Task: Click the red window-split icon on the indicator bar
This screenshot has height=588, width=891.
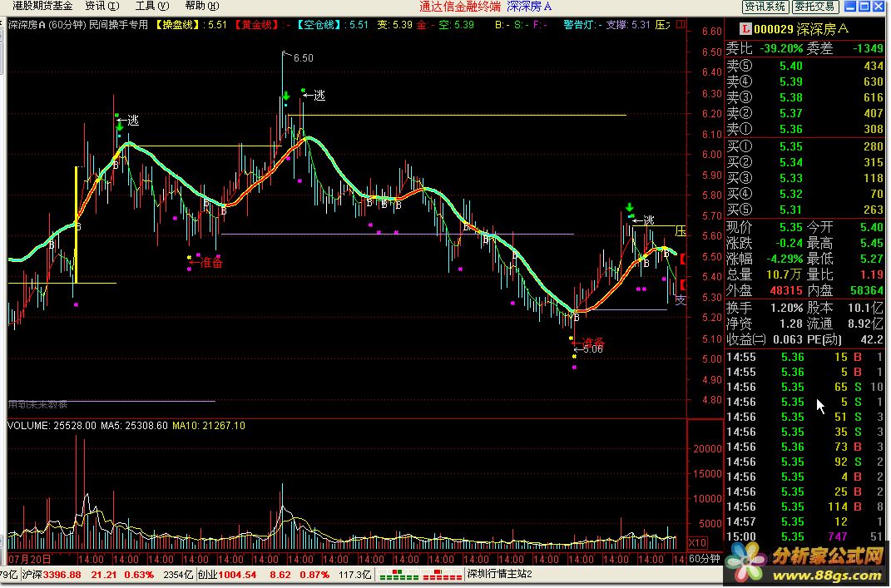Action: (681, 24)
